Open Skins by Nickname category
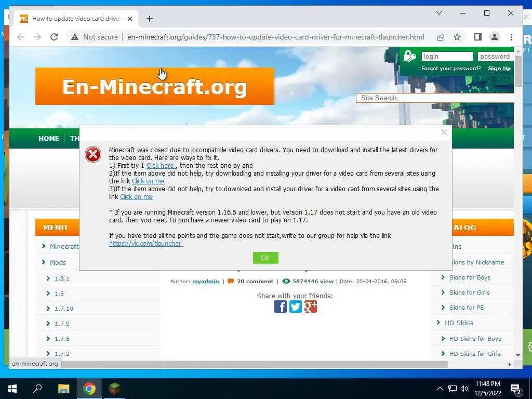The width and height of the screenshot is (532, 399). pyautogui.click(x=477, y=262)
